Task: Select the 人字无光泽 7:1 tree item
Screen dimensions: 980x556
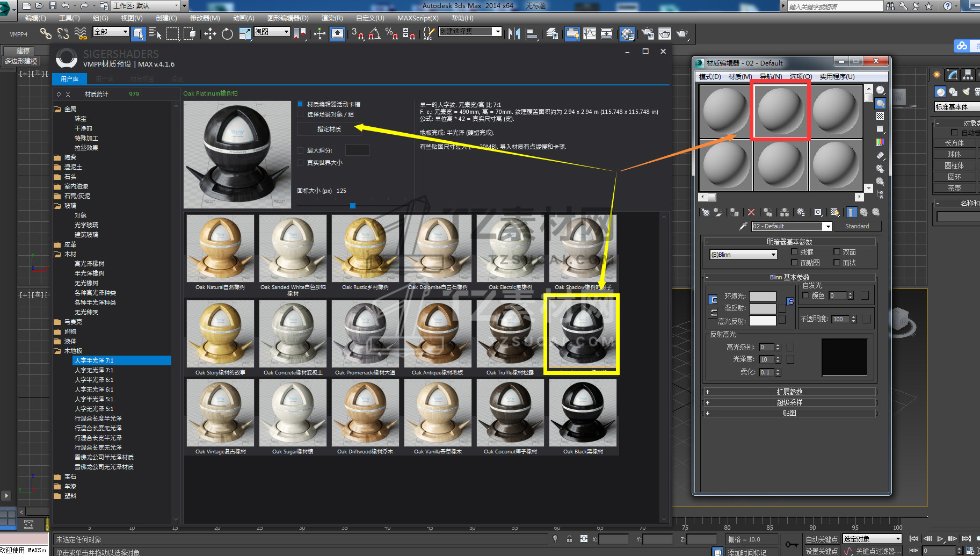Action: 94,370
